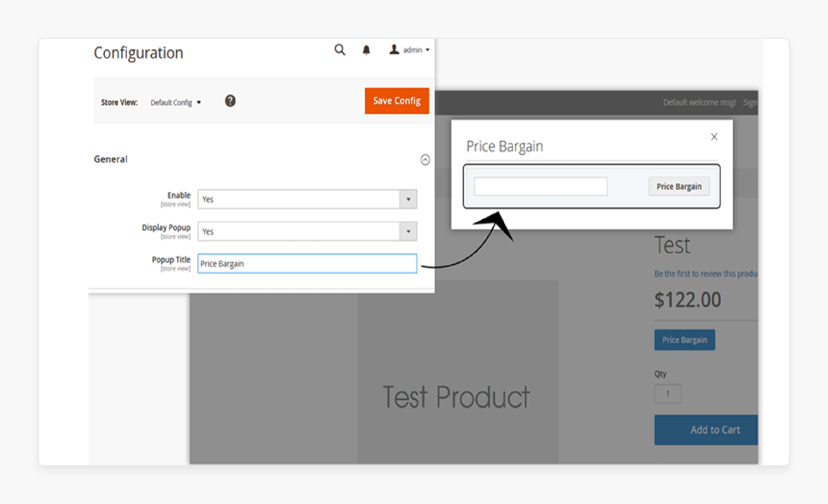
Task: Click the Qty input field
Action: click(x=668, y=394)
